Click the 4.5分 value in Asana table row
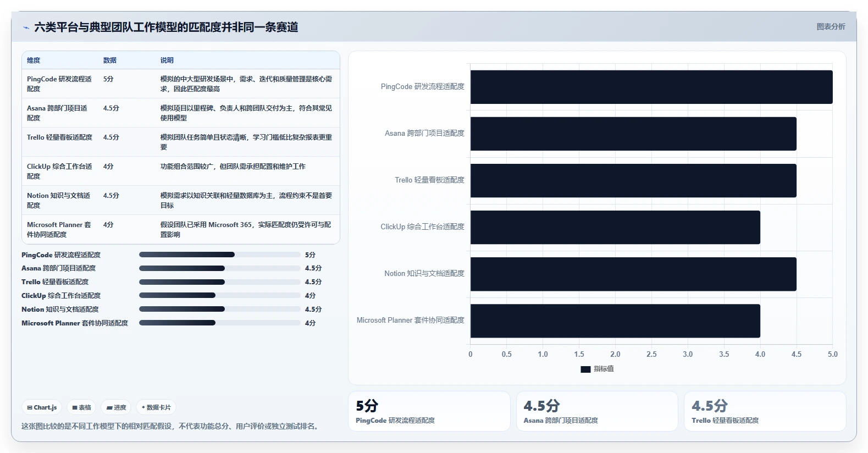The image size is (868, 453). point(111,108)
